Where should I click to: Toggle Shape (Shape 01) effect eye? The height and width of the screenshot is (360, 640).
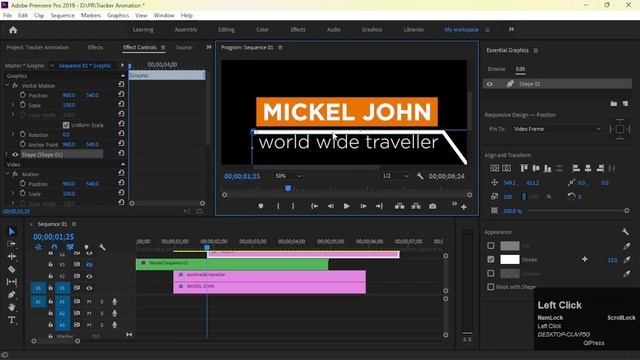click(15, 155)
